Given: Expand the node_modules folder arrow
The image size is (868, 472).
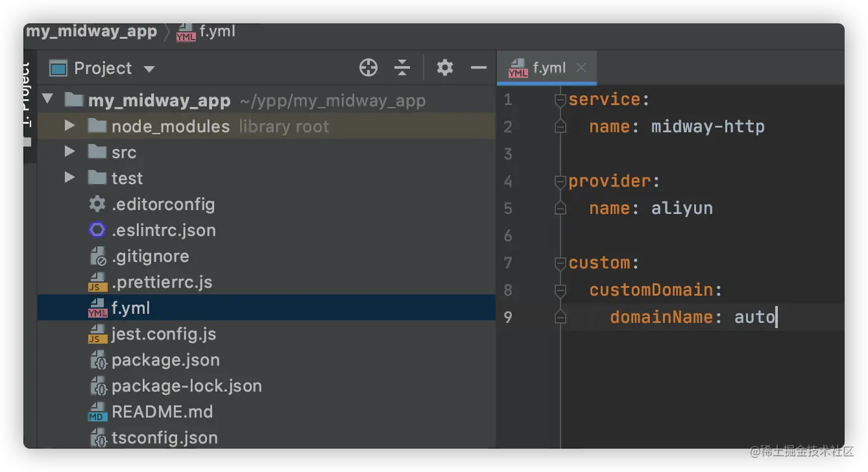Looking at the screenshot, I should (69, 125).
